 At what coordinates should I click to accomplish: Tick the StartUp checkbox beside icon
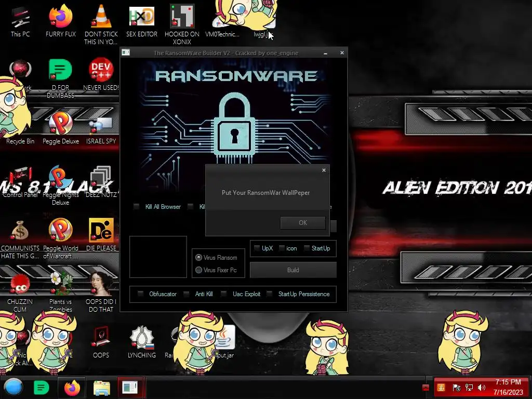(x=307, y=248)
